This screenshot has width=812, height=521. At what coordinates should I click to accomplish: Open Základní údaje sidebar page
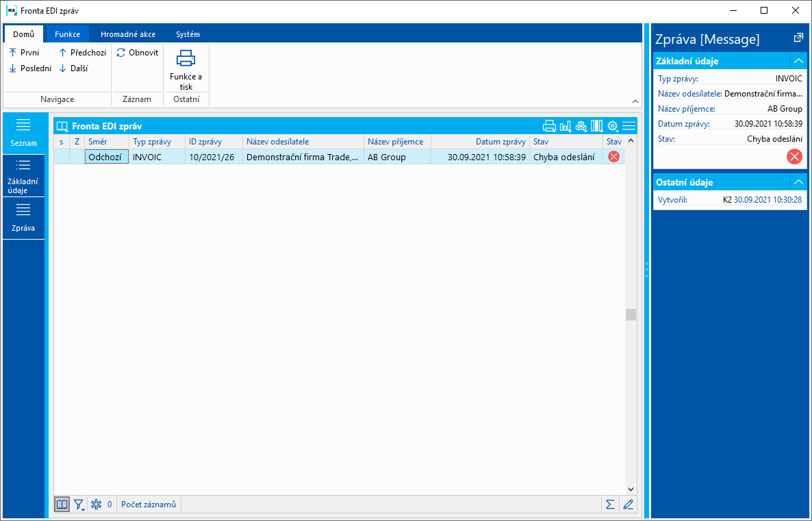pos(23,176)
